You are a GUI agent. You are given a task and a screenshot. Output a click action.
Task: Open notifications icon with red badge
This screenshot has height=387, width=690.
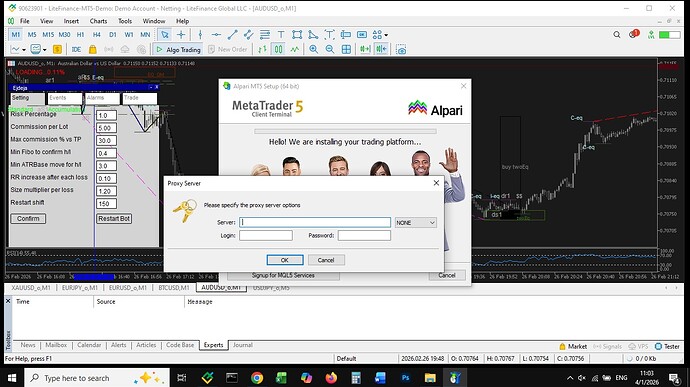point(634,34)
